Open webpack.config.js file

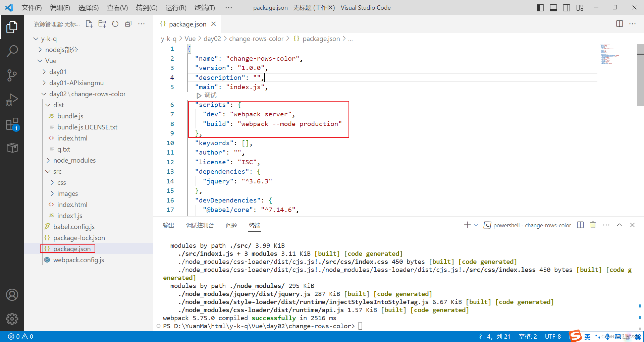[x=89, y=260]
